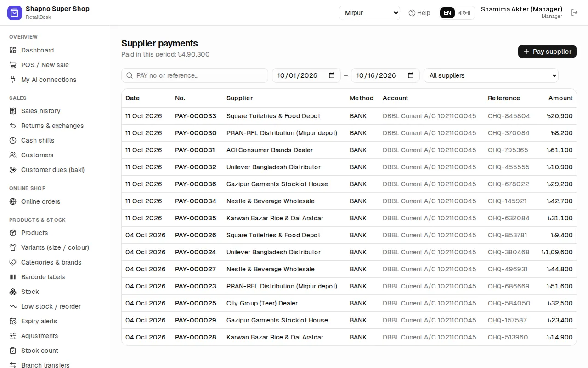
Task: Click the Barcode labels barcode icon
Action: pos(13,277)
